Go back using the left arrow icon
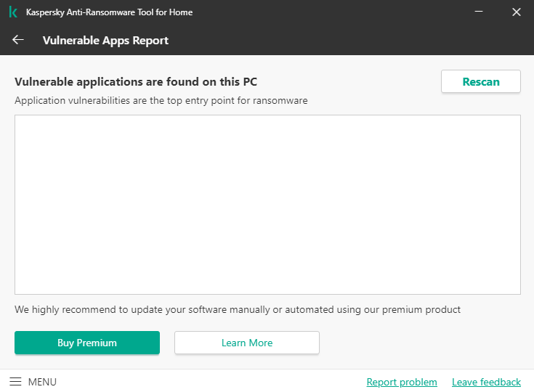This screenshot has width=534, height=392. [x=18, y=40]
